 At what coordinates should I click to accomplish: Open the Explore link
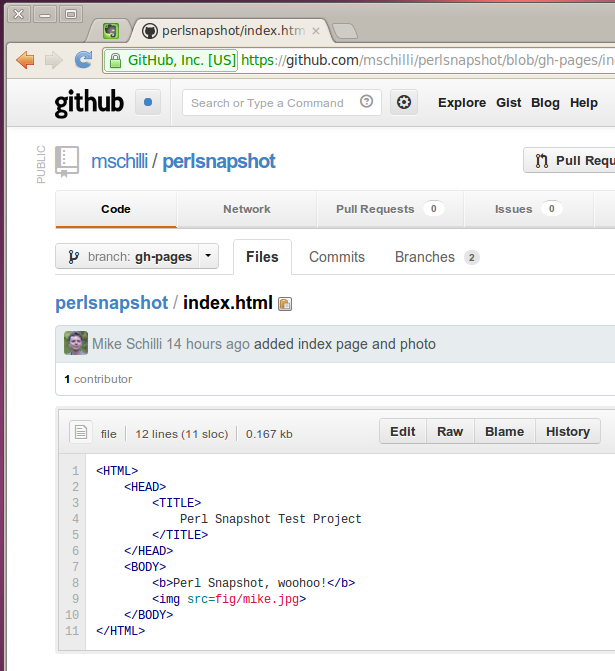tap(462, 103)
